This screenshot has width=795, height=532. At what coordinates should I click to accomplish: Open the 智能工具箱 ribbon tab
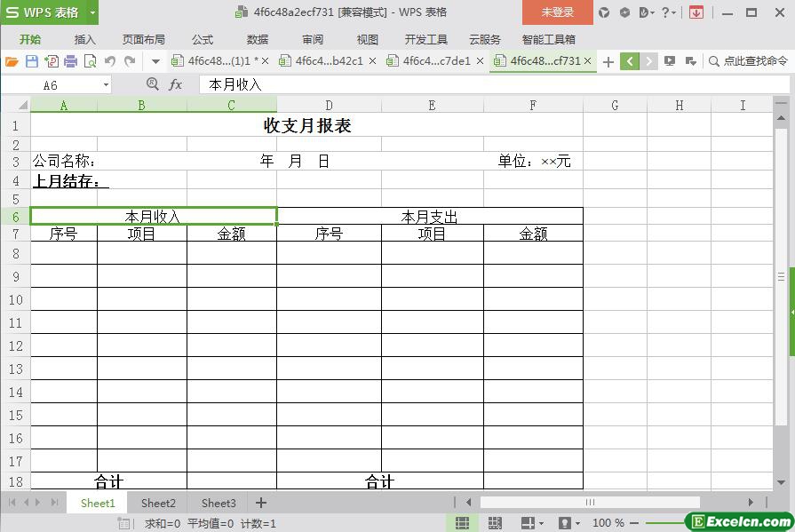(549, 40)
